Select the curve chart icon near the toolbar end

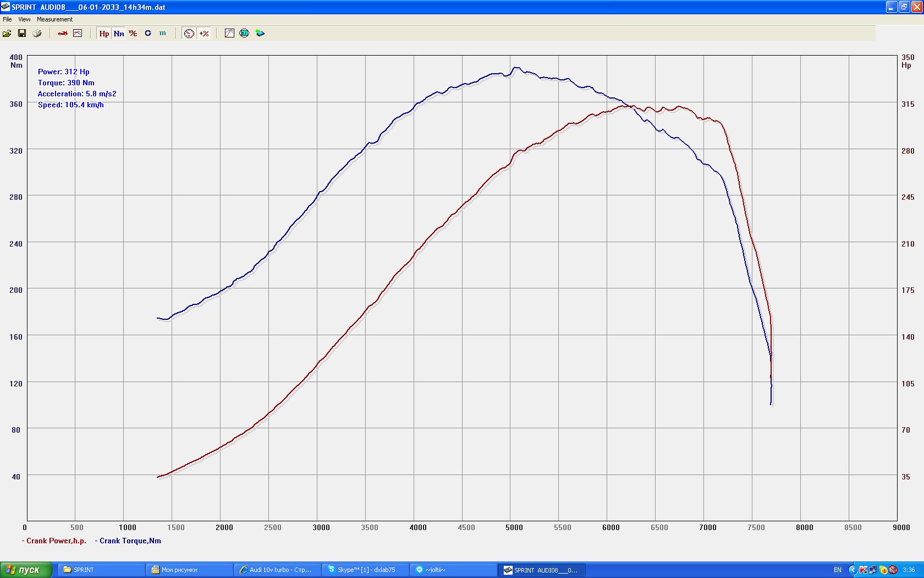tap(229, 34)
